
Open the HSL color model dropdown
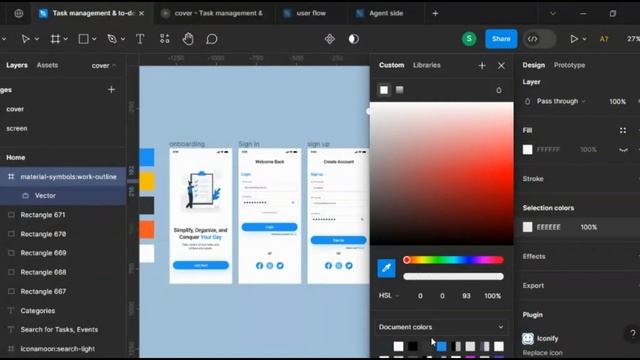click(x=389, y=296)
